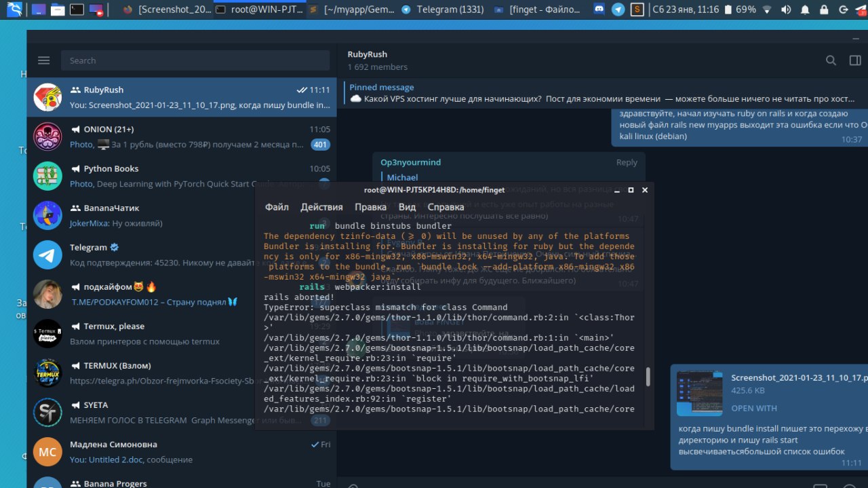
Task: Click the Wi-Fi network tray icon
Action: tap(768, 10)
